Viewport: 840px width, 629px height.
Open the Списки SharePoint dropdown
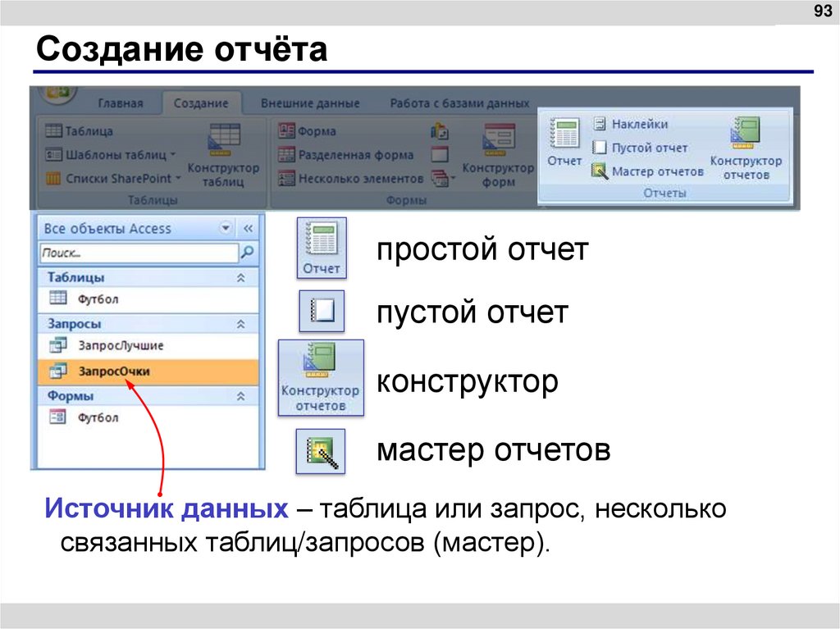click(179, 177)
